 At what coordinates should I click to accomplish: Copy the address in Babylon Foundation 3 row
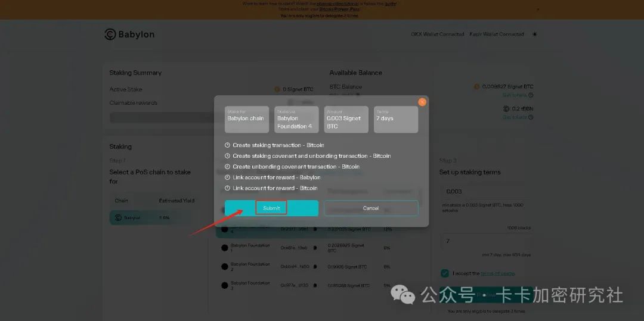(315, 286)
